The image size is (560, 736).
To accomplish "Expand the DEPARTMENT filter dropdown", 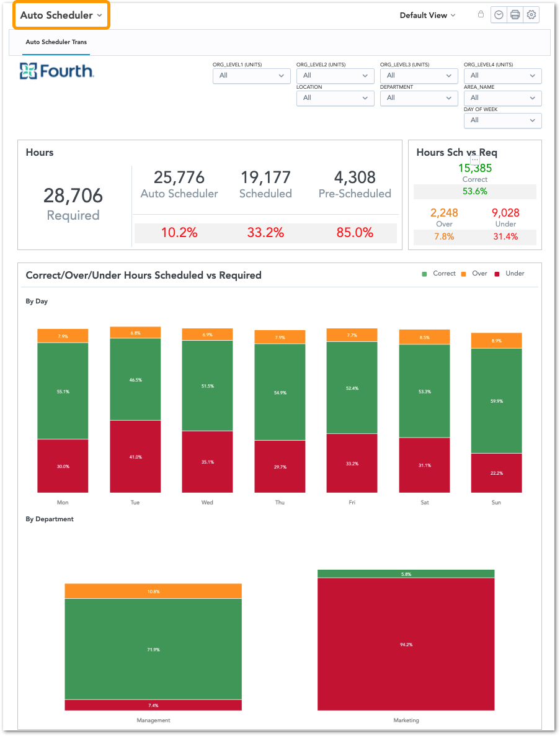I will [419, 98].
